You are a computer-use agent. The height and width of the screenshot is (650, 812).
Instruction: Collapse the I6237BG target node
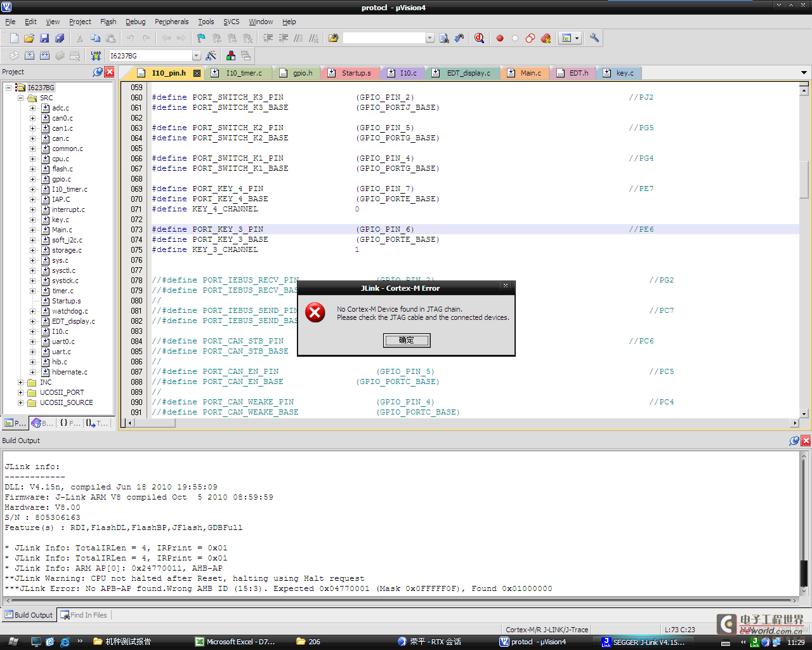[x=8, y=88]
